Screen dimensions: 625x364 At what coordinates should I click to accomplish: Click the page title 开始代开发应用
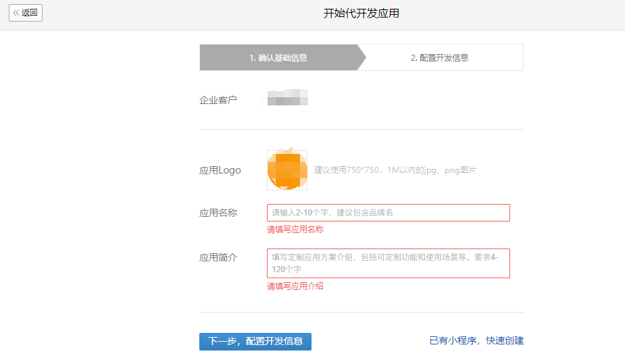[361, 14]
